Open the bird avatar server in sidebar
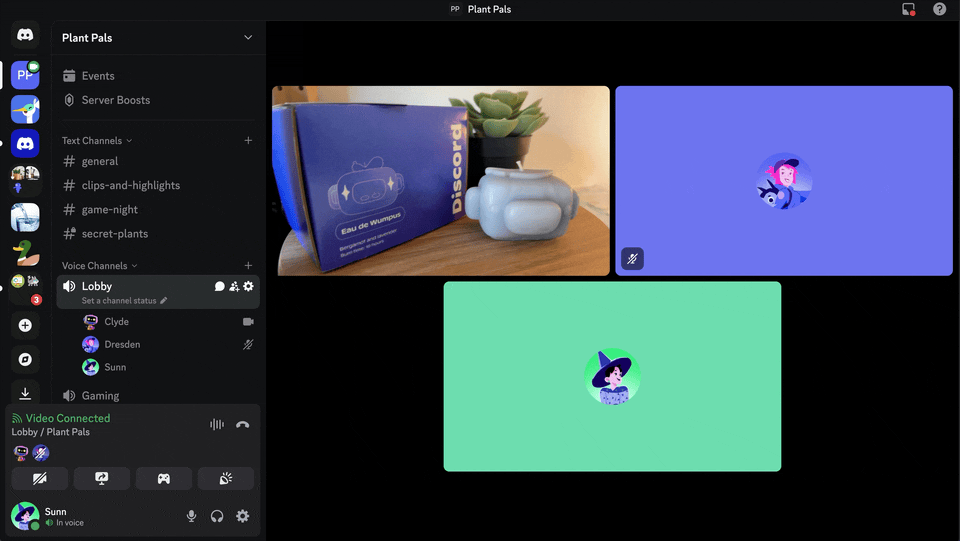Screen dimensions: 960x541 click(x=25, y=109)
